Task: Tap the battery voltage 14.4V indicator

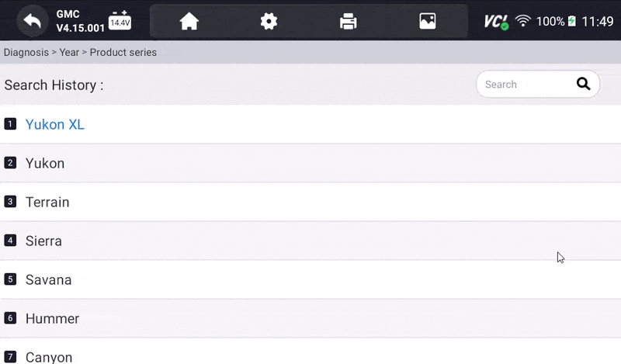Action: [x=120, y=21]
